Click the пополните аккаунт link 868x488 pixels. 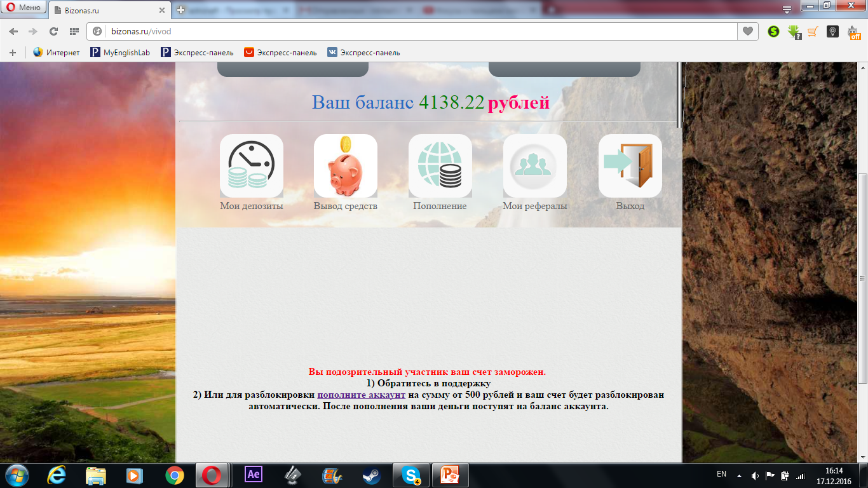click(361, 395)
